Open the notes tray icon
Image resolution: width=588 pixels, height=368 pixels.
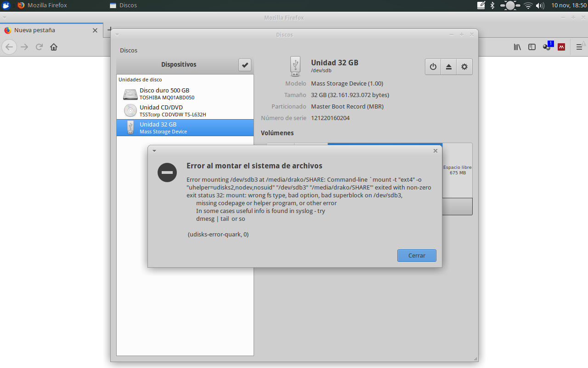click(x=481, y=6)
